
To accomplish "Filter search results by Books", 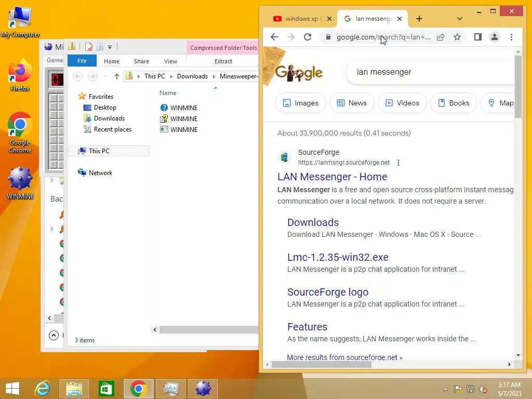I will pyautogui.click(x=453, y=103).
